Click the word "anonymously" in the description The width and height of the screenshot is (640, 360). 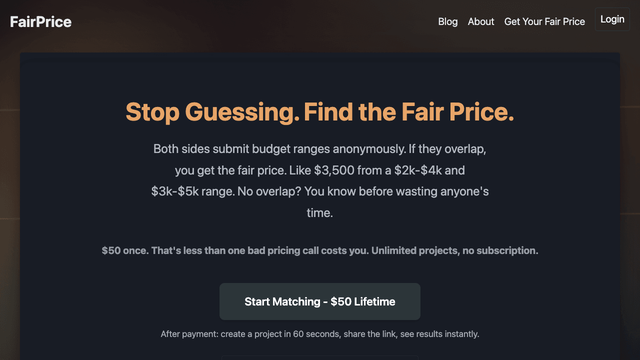tap(369, 149)
